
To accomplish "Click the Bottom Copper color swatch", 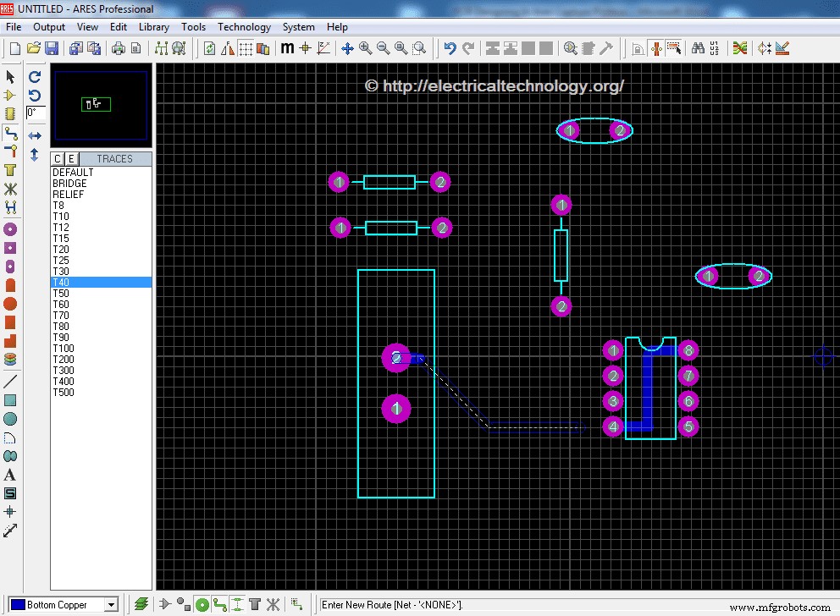I will click(19, 604).
